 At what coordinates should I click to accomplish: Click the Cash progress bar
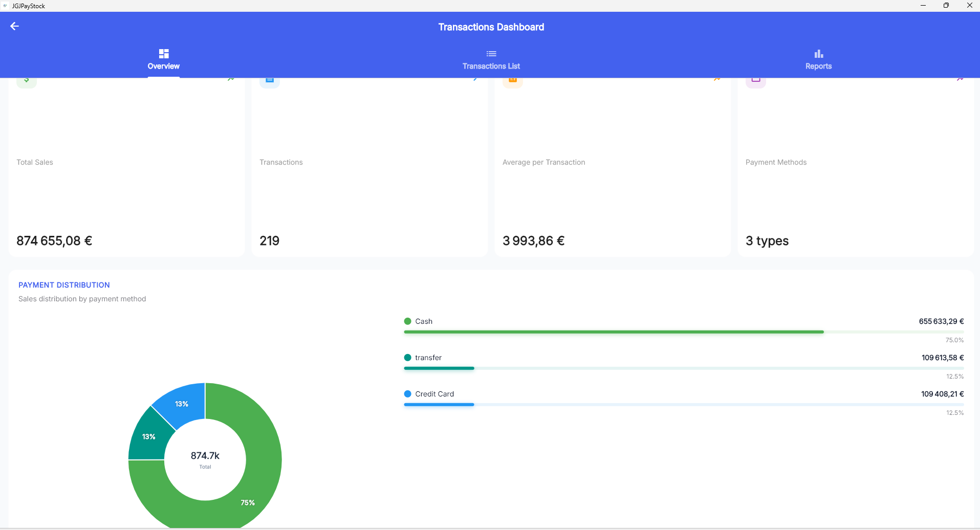[684, 332]
